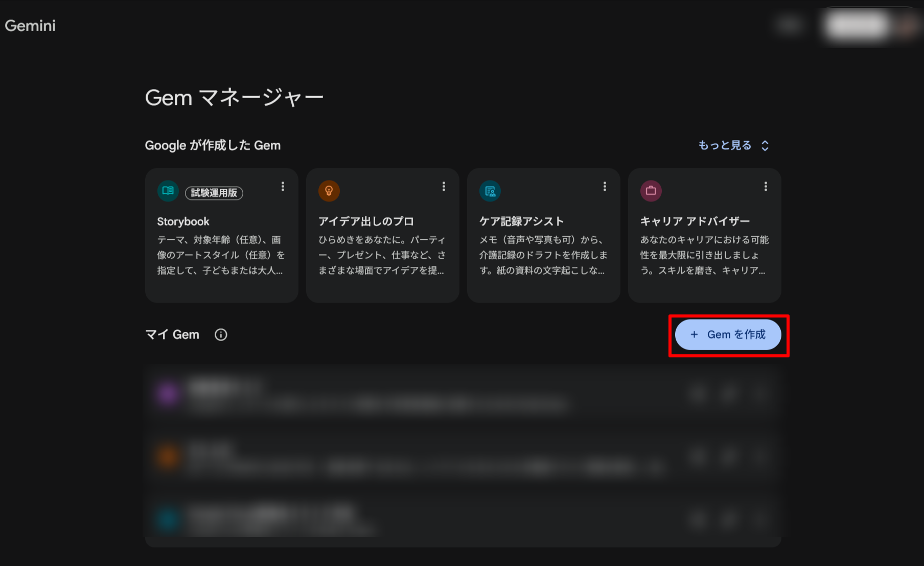
Task: Click the document icon on ケア記録アシスト card
Action: [490, 191]
